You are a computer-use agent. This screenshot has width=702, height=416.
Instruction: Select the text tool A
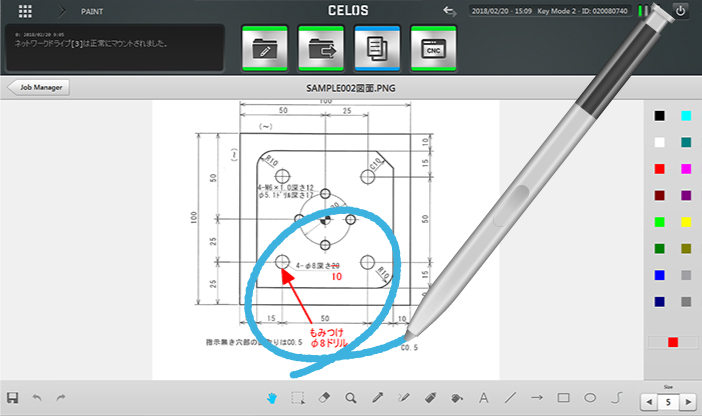484,398
